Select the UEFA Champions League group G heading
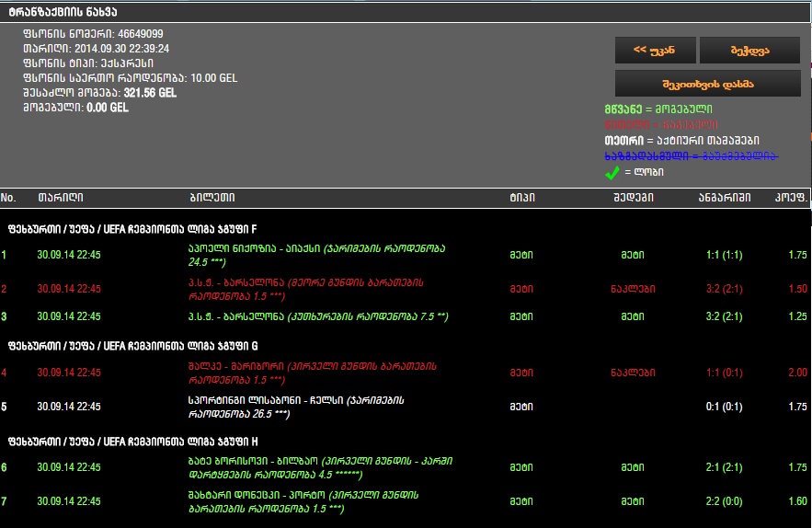The width and height of the screenshot is (812, 528). [x=132, y=349]
